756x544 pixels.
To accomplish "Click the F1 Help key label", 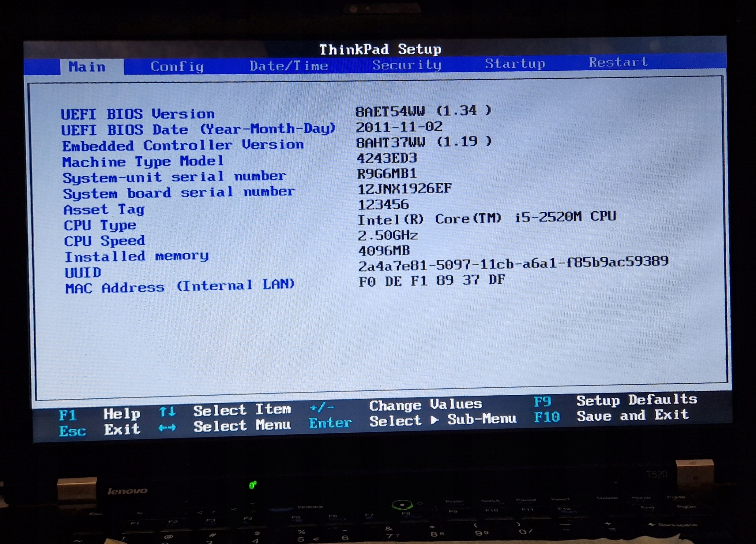I will [68, 415].
